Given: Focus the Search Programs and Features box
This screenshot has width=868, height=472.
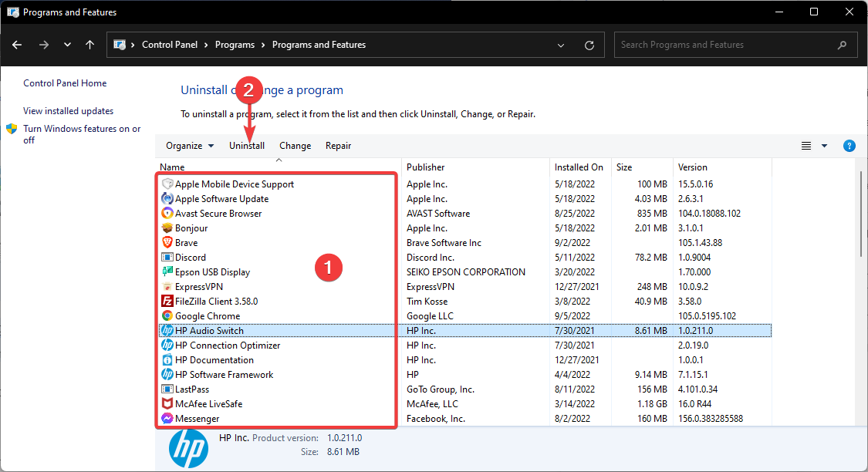Looking at the screenshot, I should point(736,45).
